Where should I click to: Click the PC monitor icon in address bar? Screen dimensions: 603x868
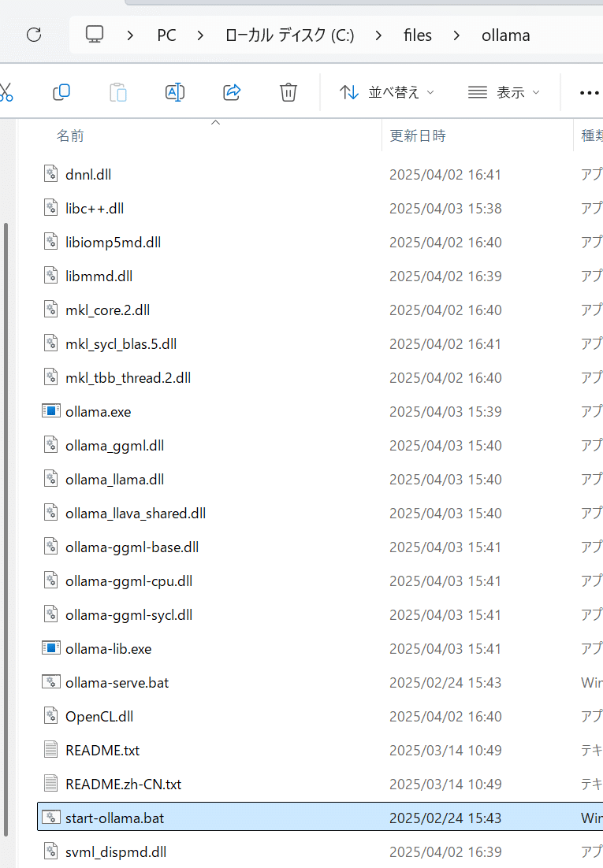coord(95,35)
